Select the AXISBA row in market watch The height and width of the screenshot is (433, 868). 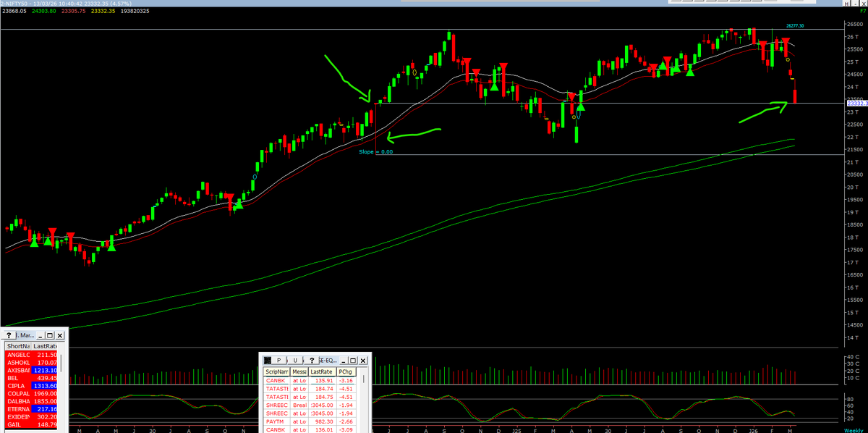pos(32,370)
